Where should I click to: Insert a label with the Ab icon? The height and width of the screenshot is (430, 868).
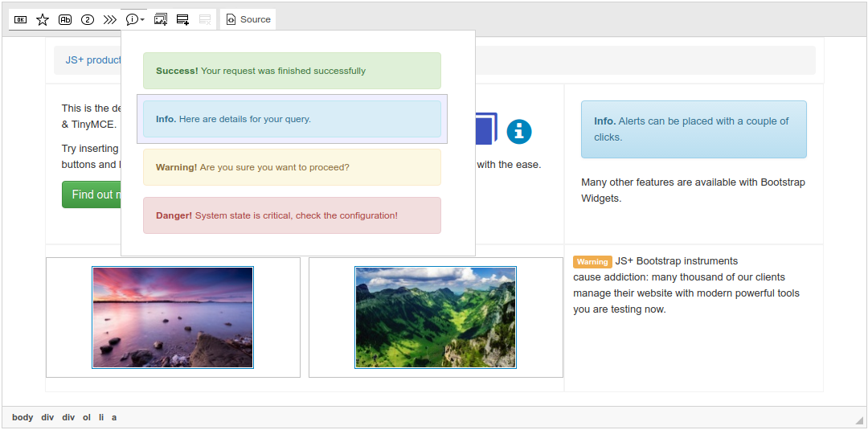(x=65, y=19)
